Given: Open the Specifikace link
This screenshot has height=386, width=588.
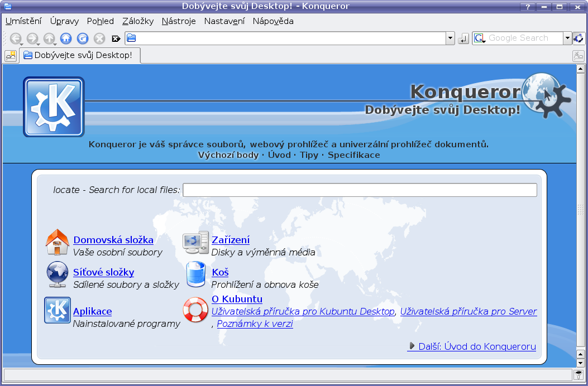Looking at the screenshot, I should click(x=354, y=155).
